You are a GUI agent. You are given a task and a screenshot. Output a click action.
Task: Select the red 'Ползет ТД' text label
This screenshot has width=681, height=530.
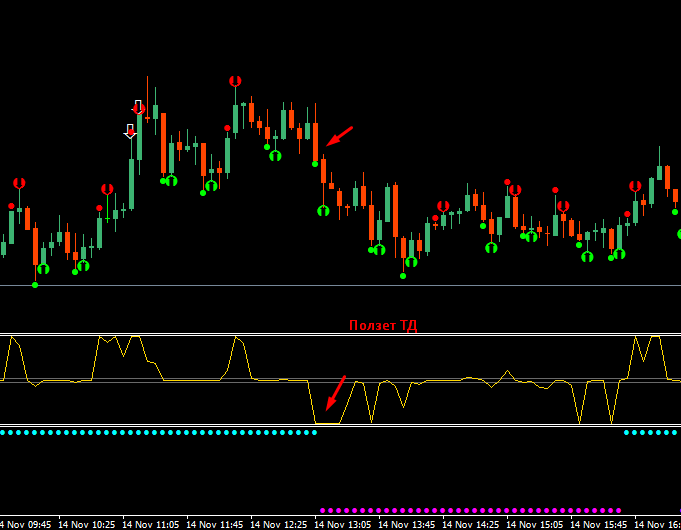coord(383,325)
